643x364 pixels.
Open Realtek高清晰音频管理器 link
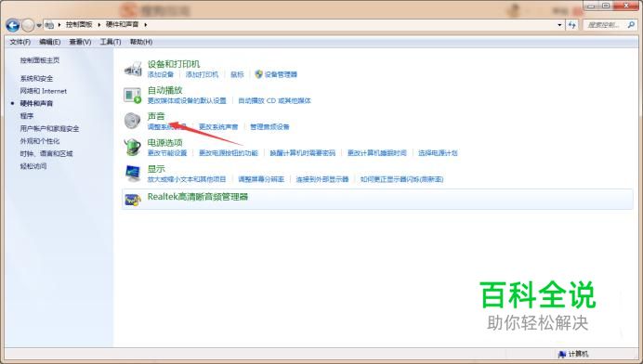coord(198,197)
